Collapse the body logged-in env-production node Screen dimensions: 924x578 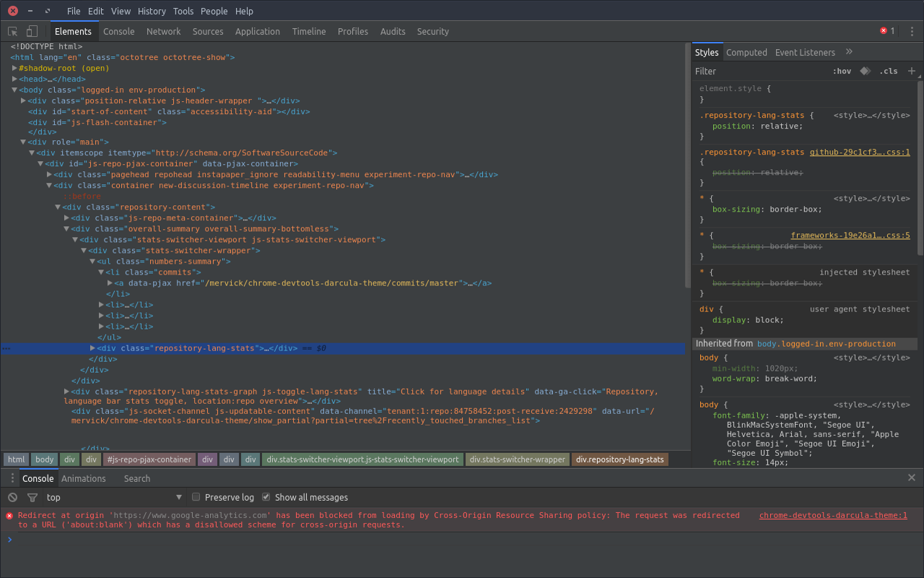(15, 90)
